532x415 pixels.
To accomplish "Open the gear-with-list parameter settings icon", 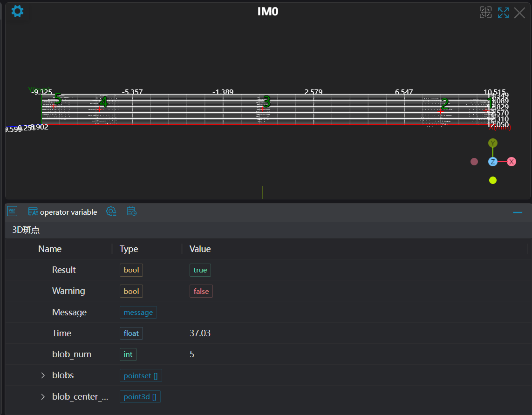I will [x=111, y=211].
